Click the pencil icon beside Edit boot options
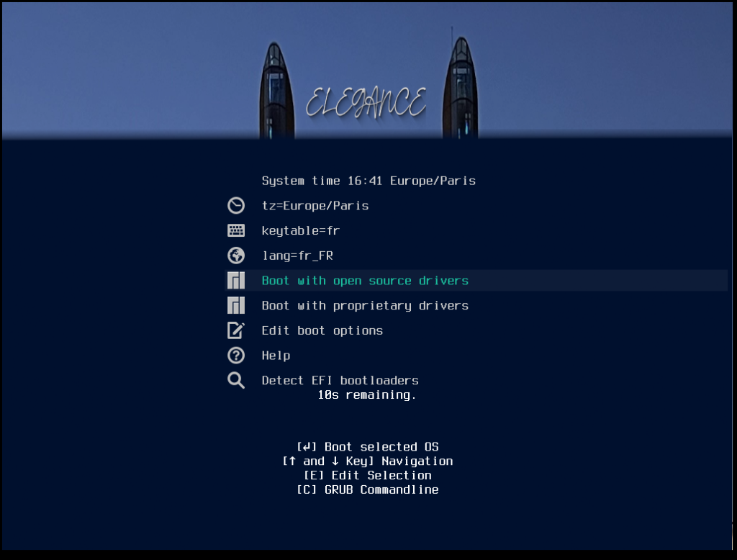 click(236, 330)
